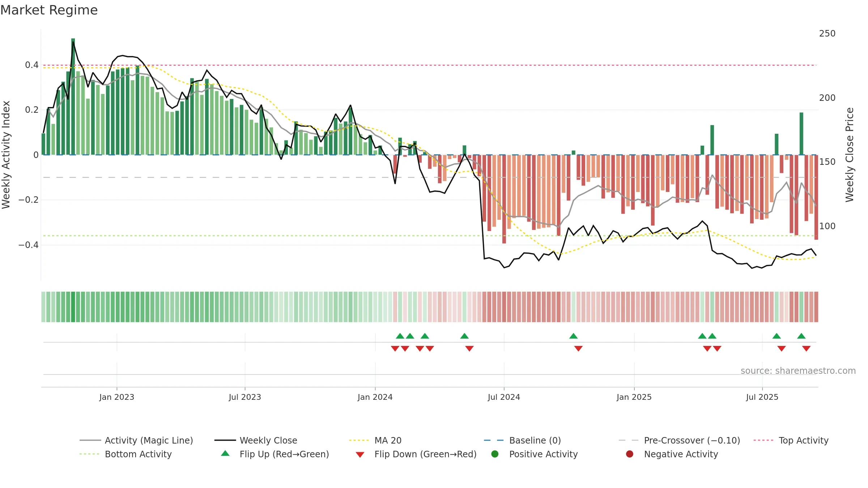
Task: Click the Jan 2025 axis label
Action: point(634,397)
